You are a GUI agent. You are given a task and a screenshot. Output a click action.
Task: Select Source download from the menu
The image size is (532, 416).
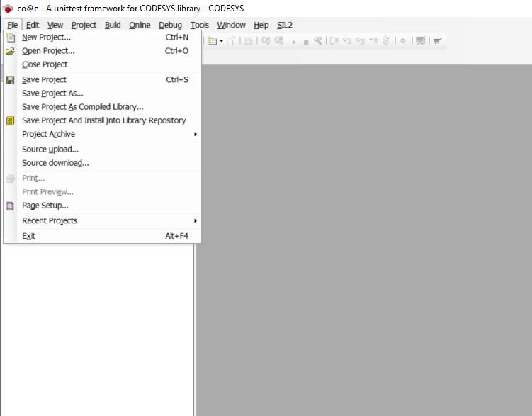tap(55, 163)
